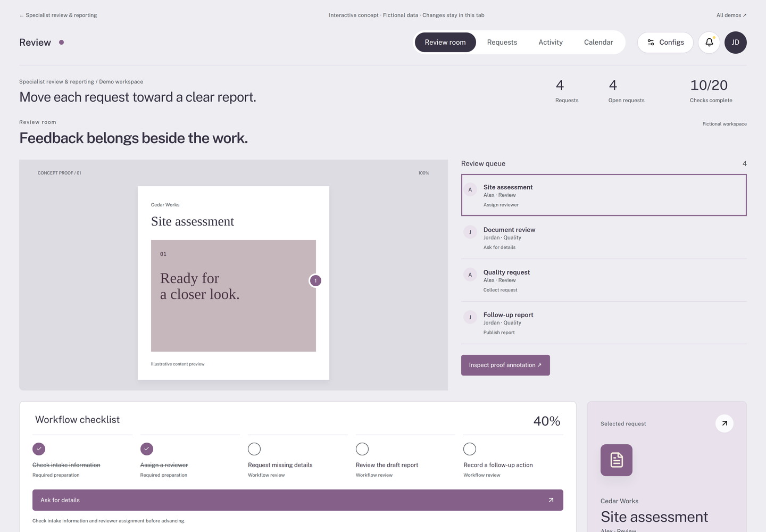
Task: Click 'Publish report' under Follow-up report
Action: (499, 332)
